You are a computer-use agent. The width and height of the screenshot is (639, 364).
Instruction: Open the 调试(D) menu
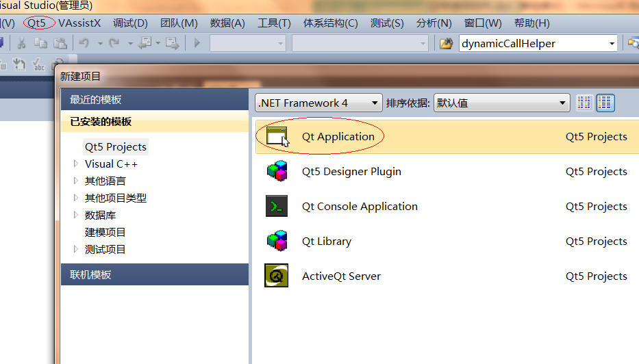(130, 23)
